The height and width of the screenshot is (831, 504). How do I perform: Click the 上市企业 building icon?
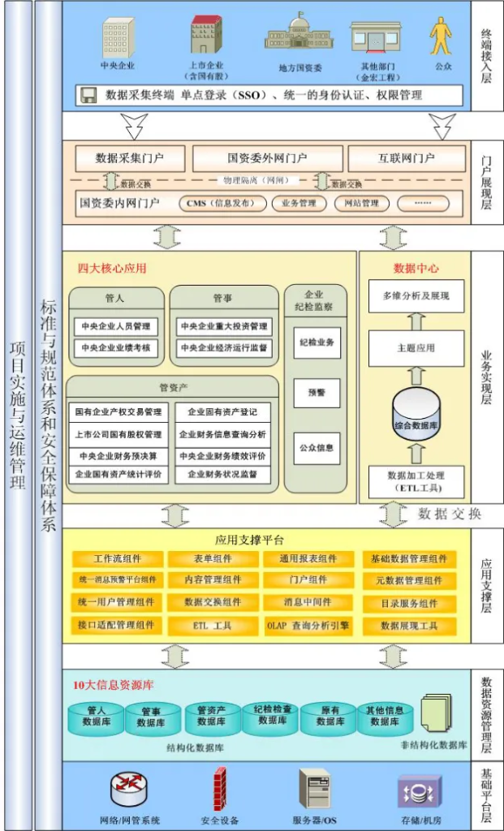(206, 35)
